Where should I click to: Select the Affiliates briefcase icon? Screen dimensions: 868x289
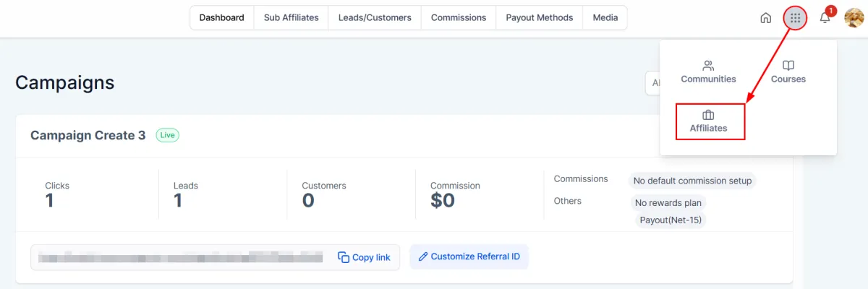coord(708,115)
